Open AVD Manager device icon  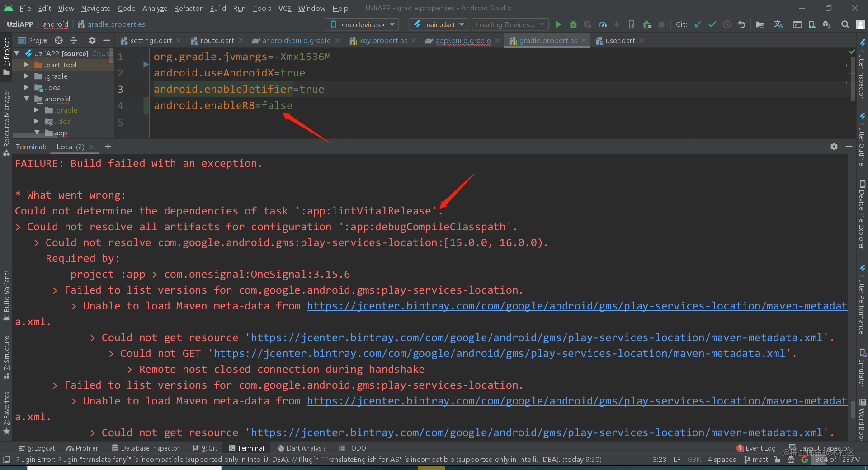(x=812, y=24)
